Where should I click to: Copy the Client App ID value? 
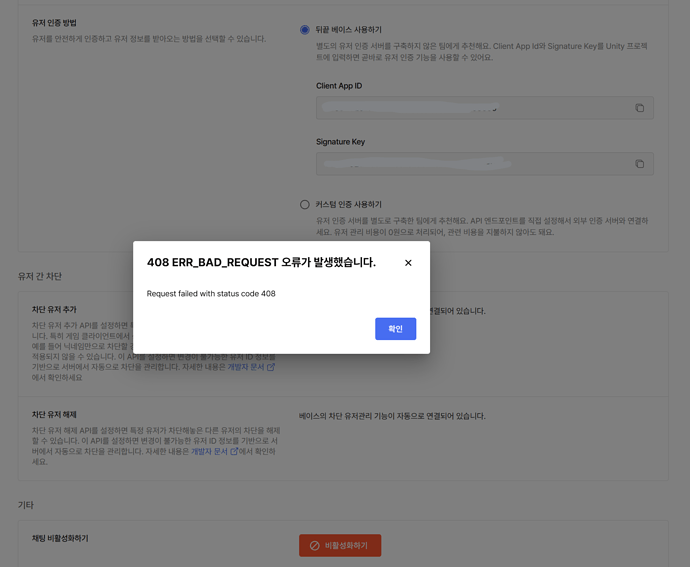click(640, 108)
